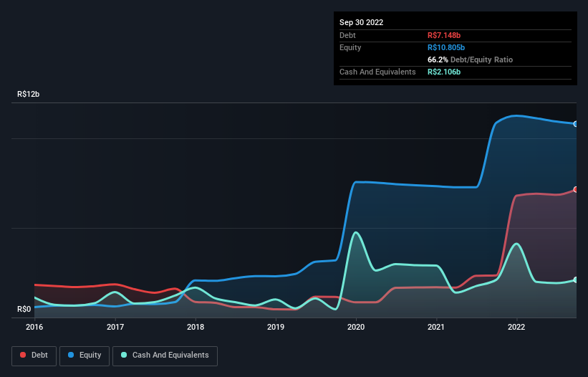
Task: Click the Cash value R$2.106b
Action: (x=444, y=72)
